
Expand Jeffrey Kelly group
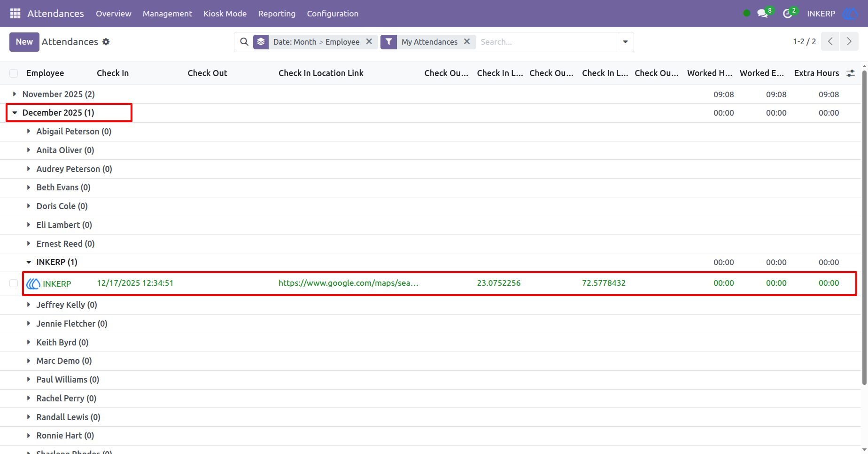tap(29, 305)
